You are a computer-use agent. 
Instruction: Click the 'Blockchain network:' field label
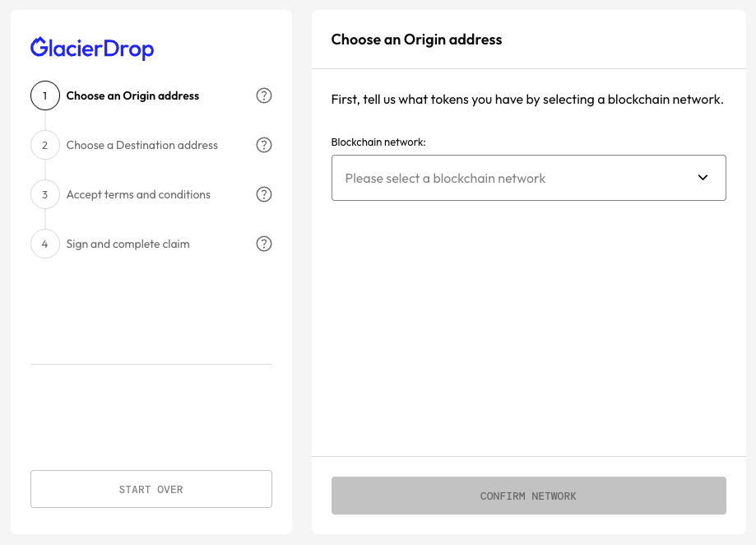click(378, 142)
